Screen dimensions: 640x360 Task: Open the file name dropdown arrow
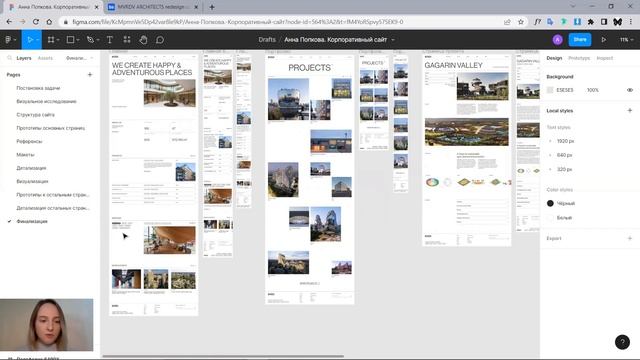393,40
